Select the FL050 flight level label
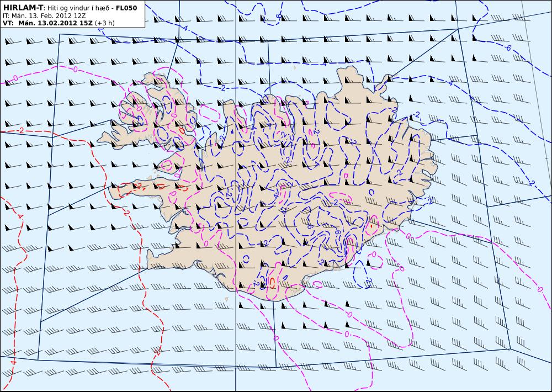 click(x=126, y=8)
